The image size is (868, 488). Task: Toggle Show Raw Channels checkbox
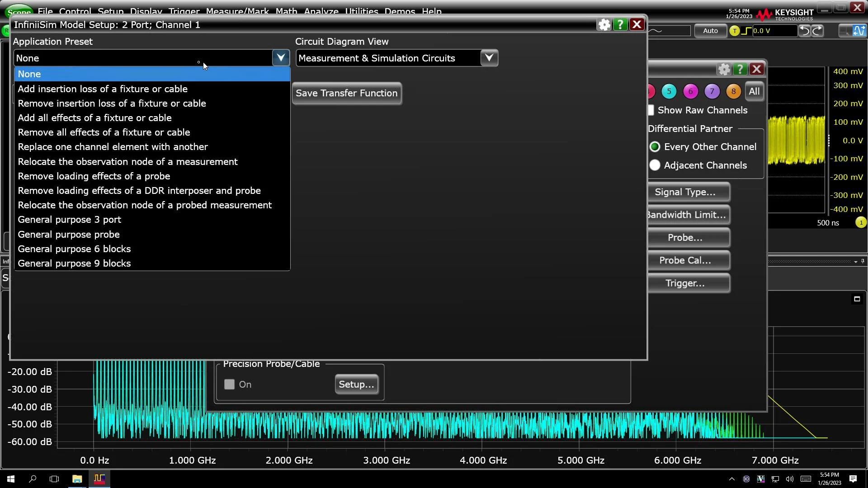(x=651, y=110)
